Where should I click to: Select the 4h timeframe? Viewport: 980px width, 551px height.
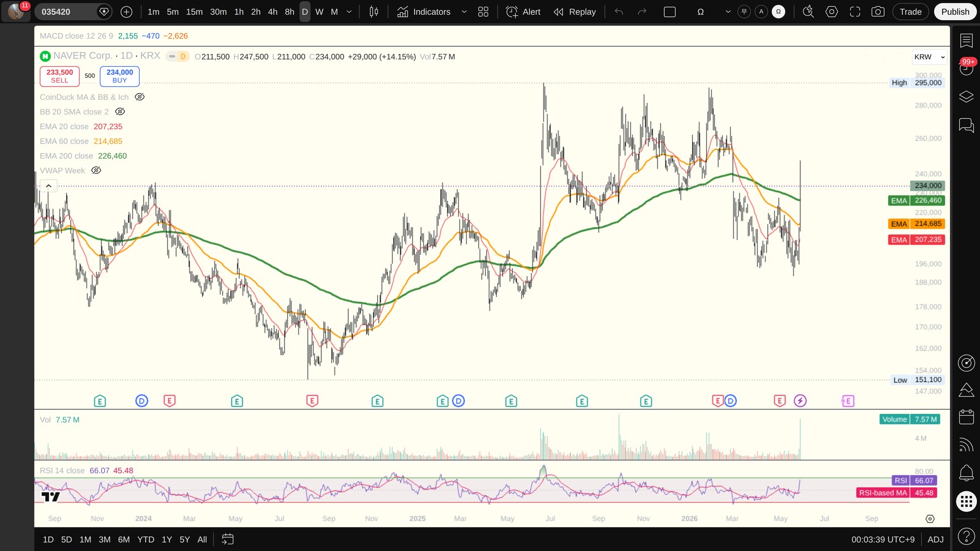coord(273,12)
